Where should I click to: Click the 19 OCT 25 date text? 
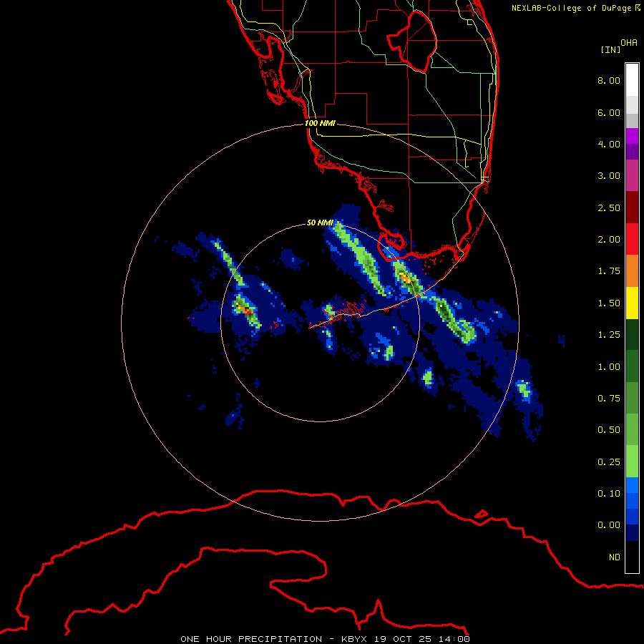(x=402, y=639)
